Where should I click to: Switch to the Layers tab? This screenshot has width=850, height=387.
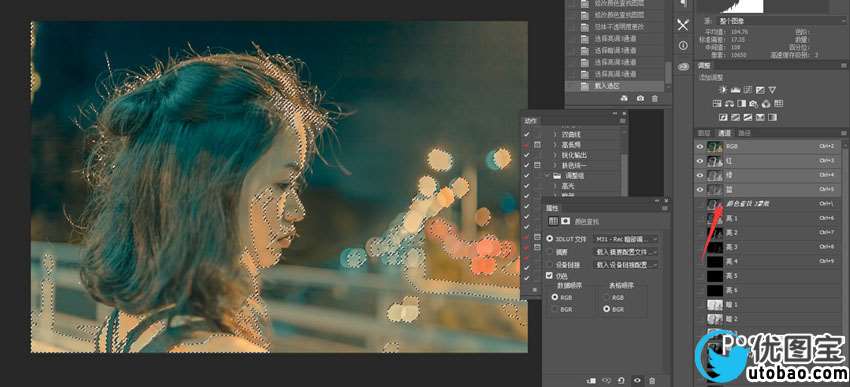704,133
